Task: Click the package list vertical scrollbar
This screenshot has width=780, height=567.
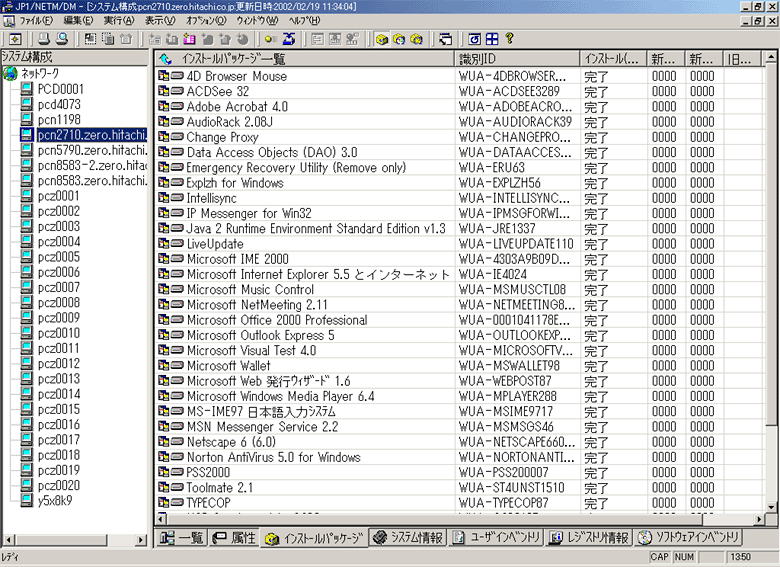Action: (x=771, y=300)
